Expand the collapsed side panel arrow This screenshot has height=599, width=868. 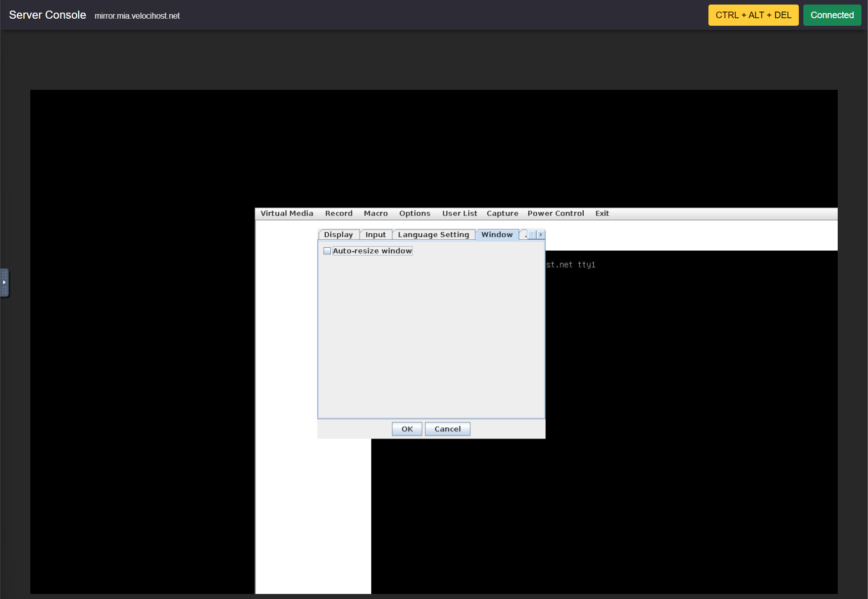tap(5, 283)
